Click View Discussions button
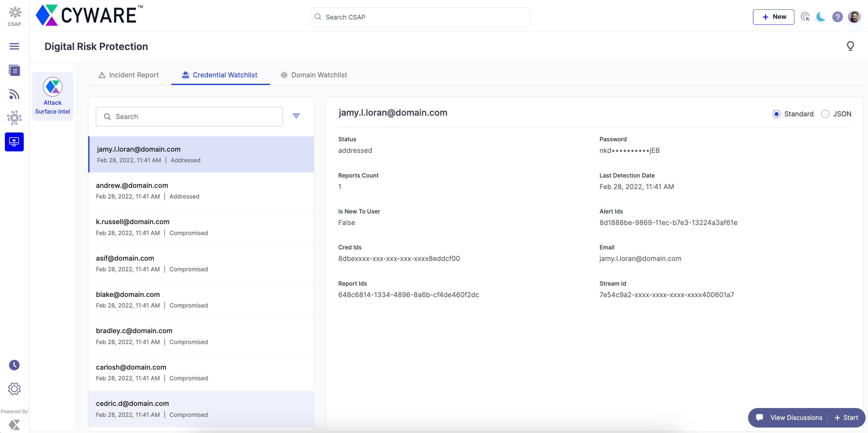This screenshot has width=868, height=433. pos(790,417)
